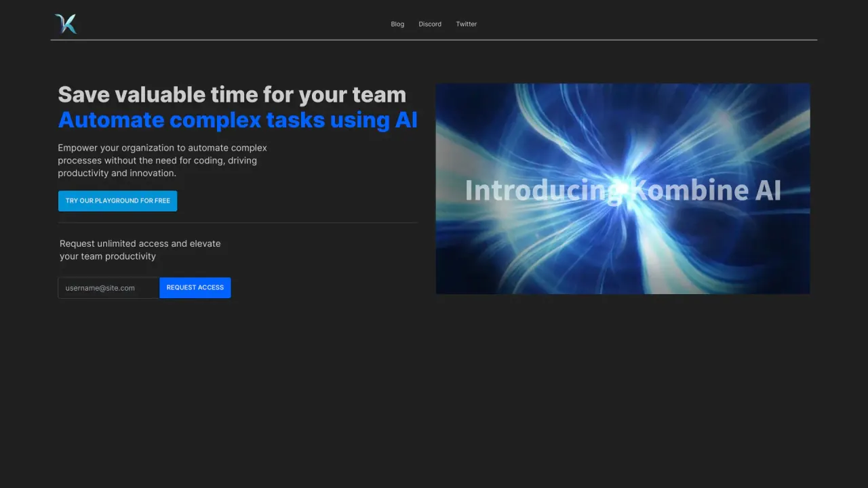
Task: Click the blue "Automate complex tasks using AI" heading
Action: click(238, 120)
